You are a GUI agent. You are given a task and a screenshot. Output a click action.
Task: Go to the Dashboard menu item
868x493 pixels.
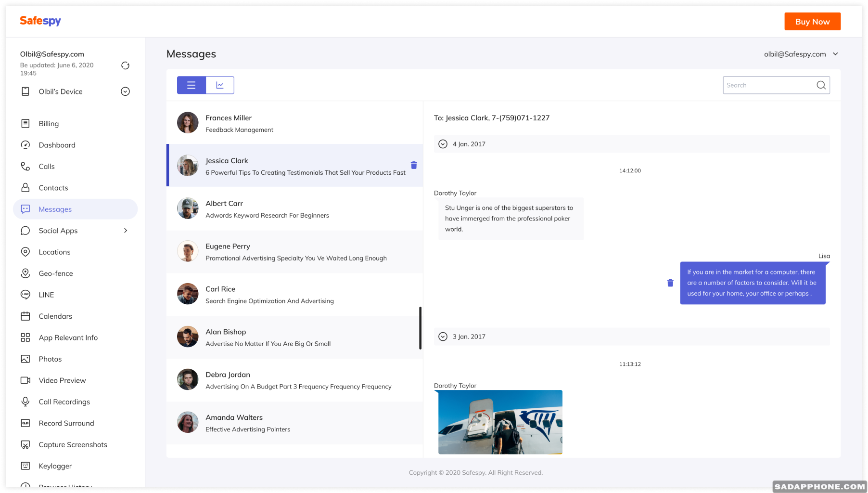pyautogui.click(x=57, y=145)
